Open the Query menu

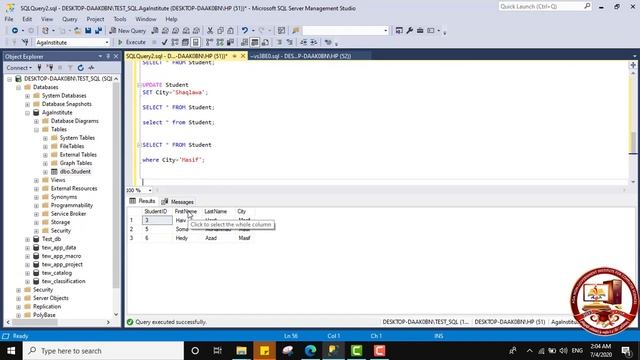click(69, 19)
